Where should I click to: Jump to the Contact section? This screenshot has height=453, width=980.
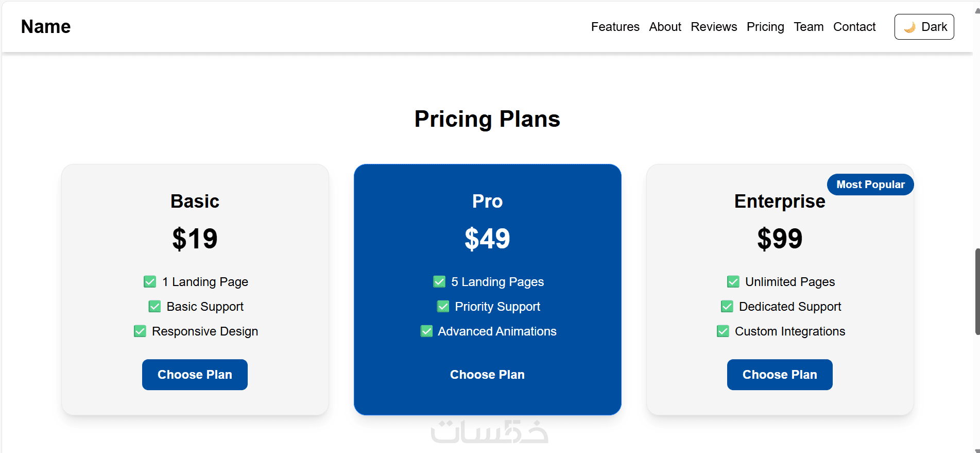tap(854, 27)
